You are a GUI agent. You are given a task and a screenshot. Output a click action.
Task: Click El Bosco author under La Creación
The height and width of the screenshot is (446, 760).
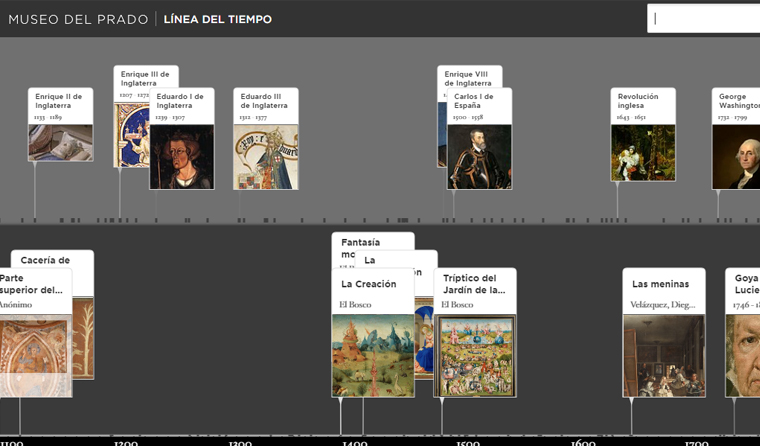(x=355, y=305)
